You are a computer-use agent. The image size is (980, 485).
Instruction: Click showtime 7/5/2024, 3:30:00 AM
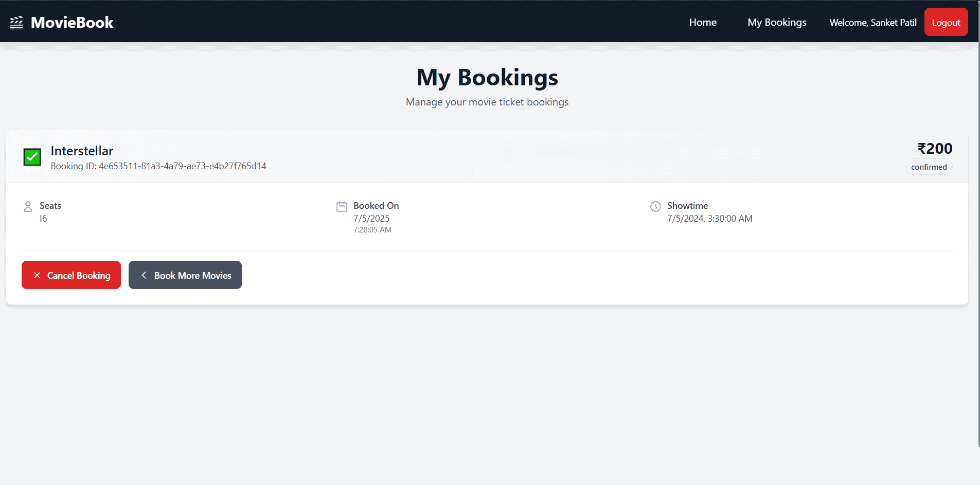tap(709, 219)
